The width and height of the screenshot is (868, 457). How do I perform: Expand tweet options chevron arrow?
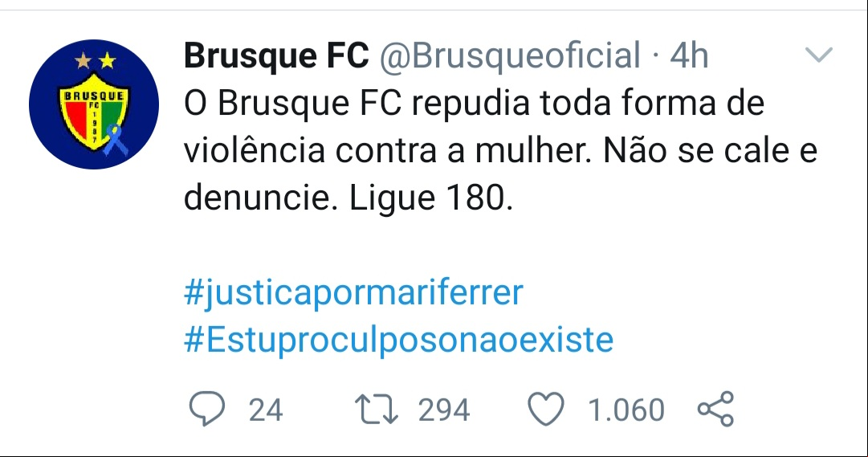[819, 55]
